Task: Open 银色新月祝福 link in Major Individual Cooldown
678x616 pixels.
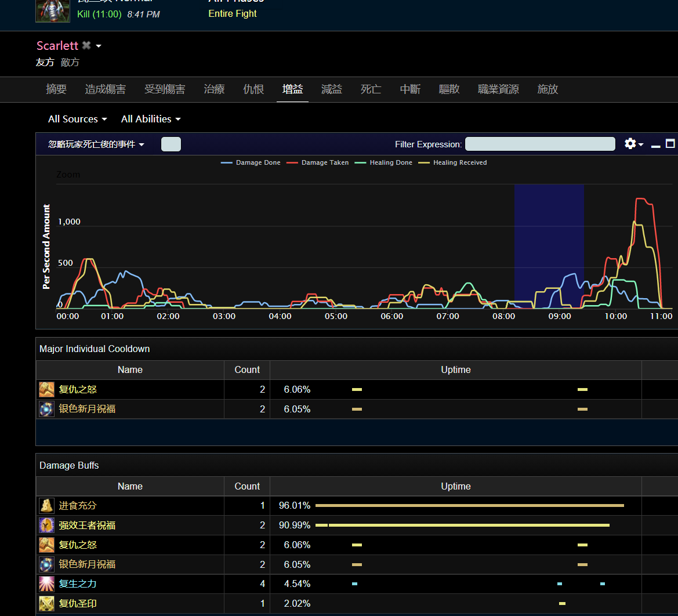Action: [88, 409]
